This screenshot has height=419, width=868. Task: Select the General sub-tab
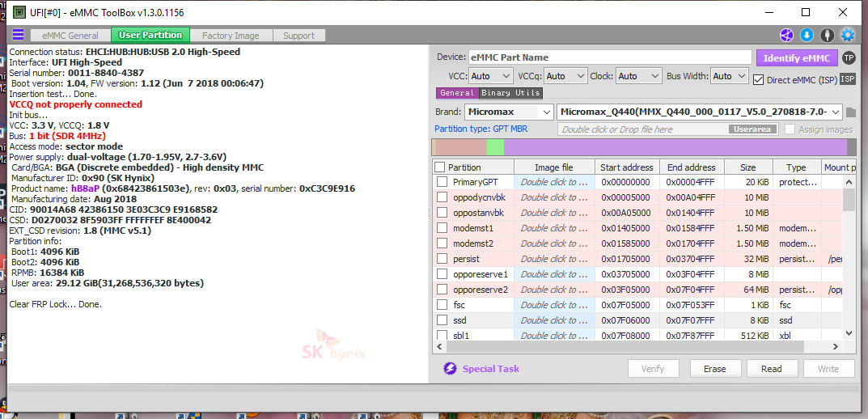tap(457, 93)
